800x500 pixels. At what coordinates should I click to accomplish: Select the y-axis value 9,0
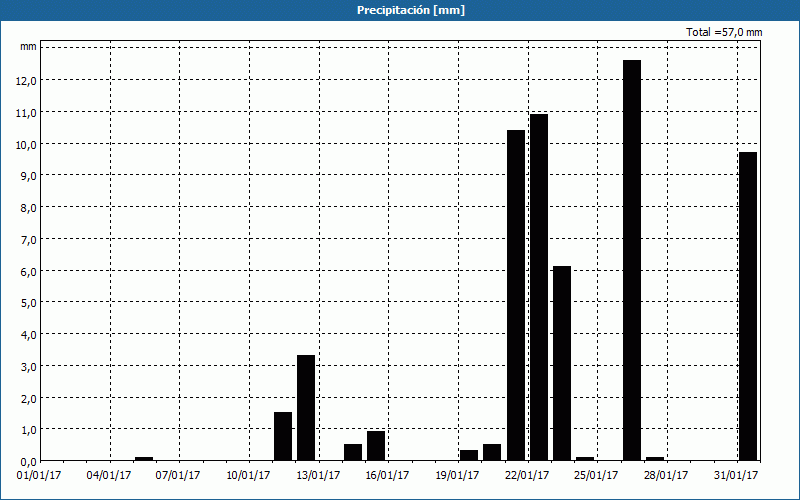click(29, 176)
